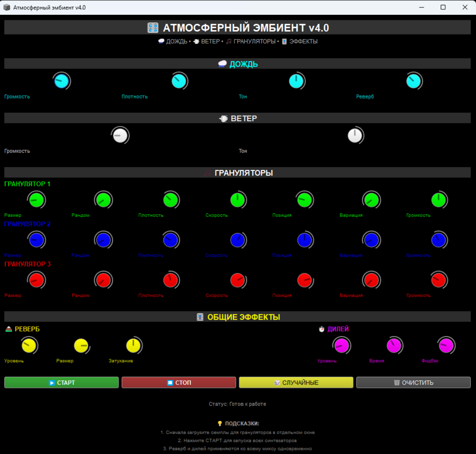476x454 pixels.
Task: Click Гранулятор 1 Размер green knob
Action: tap(36, 200)
